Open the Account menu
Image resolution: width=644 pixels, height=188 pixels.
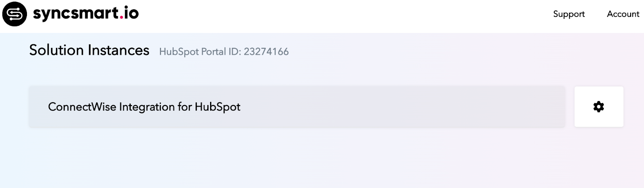pos(623,14)
